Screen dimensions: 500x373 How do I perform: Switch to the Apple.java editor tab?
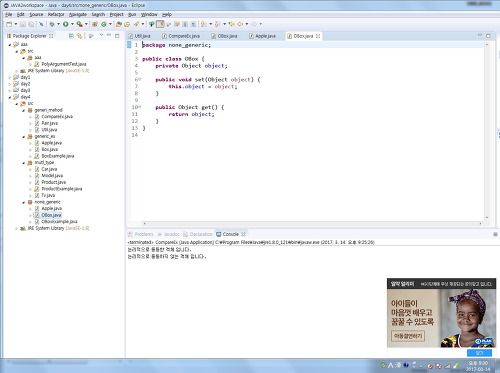[x=262, y=36]
